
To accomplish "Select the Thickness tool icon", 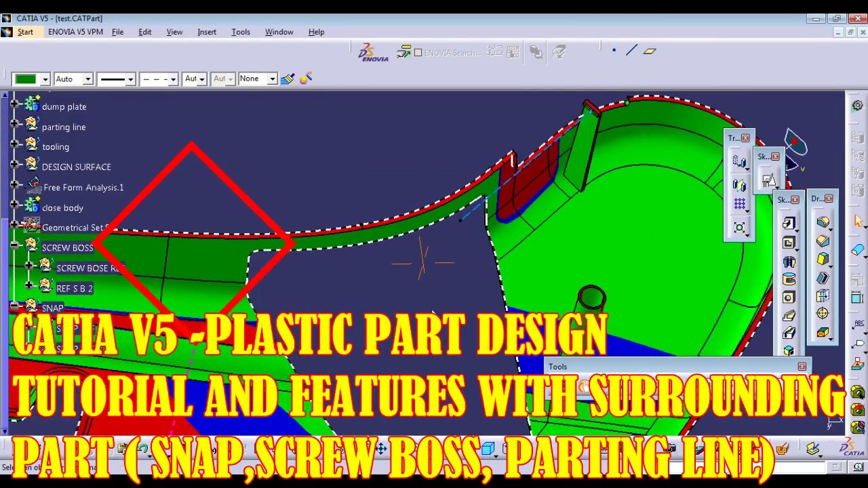I will click(823, 296).
